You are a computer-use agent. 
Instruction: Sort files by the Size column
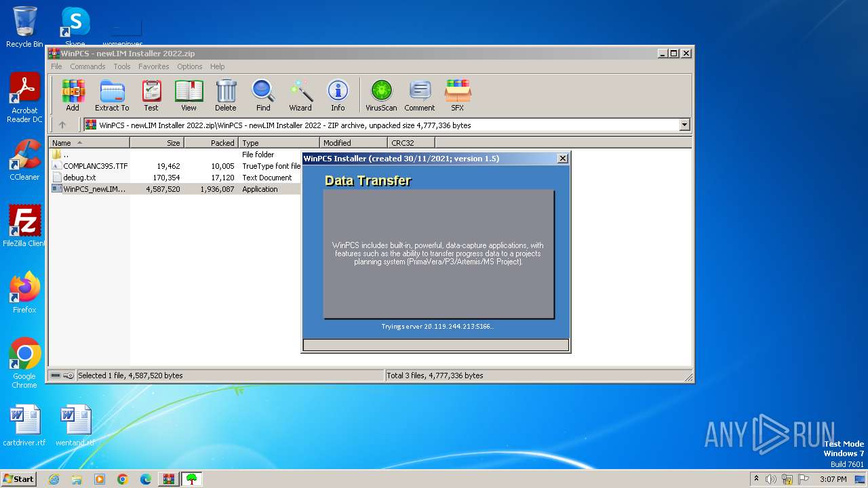pos(157,143)
